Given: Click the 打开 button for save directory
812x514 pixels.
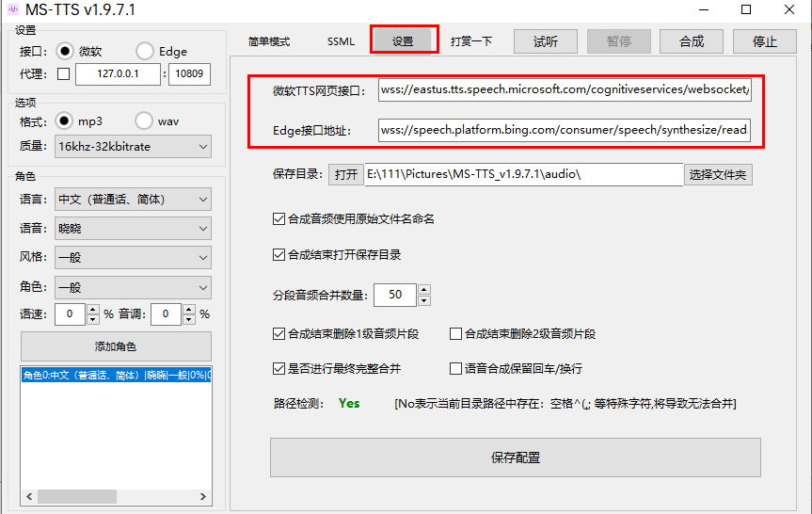Looking at the screenshot, I should coord(346,174).
